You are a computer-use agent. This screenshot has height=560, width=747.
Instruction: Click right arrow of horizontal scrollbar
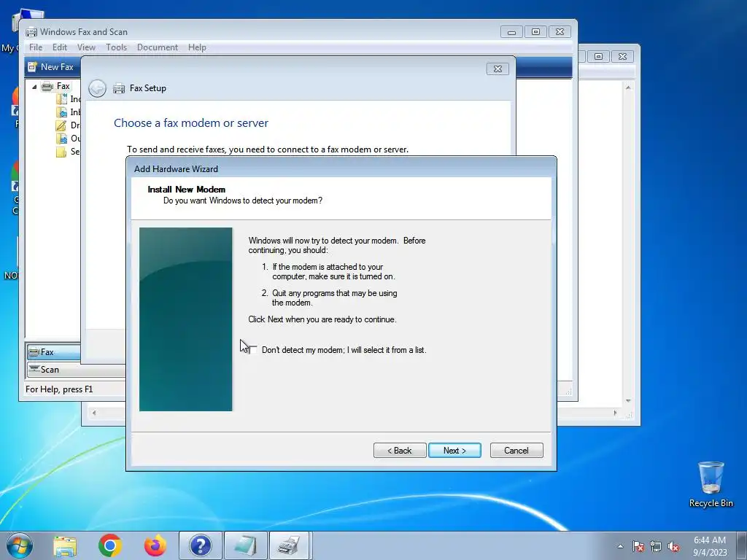[x=614, y=413]
